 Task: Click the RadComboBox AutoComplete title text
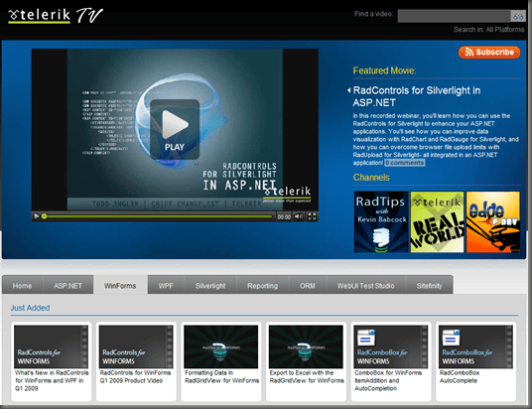pos(460,377)
